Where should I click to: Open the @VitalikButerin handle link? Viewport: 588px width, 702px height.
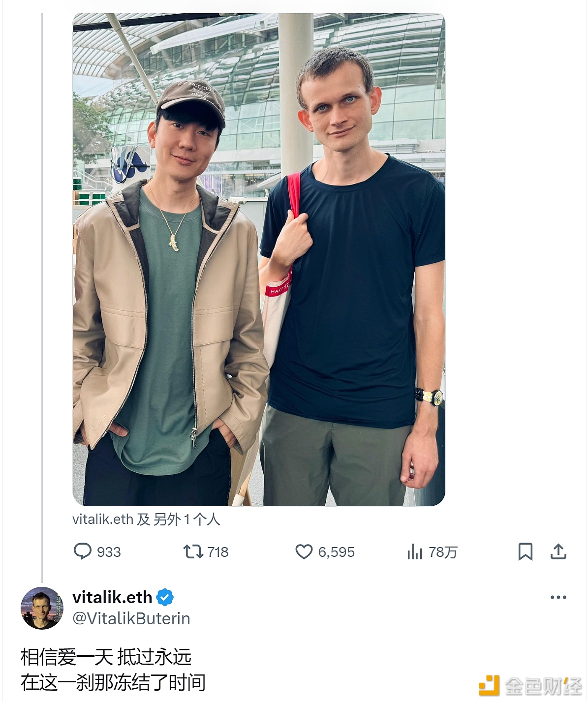tap(131, 618)
